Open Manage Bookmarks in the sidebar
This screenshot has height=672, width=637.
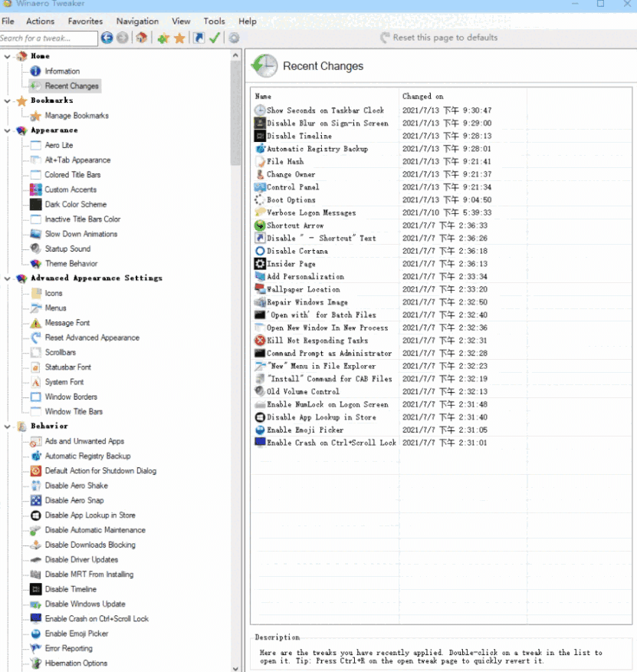[76, 116]
